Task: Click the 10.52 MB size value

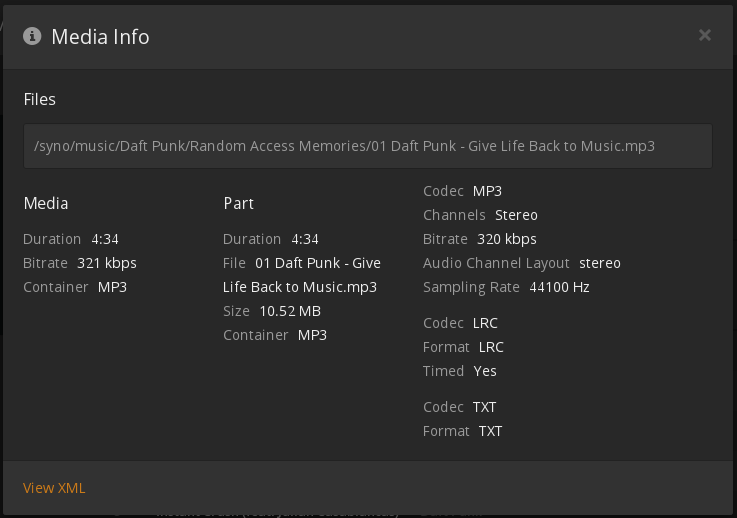Action: [290, 311]
